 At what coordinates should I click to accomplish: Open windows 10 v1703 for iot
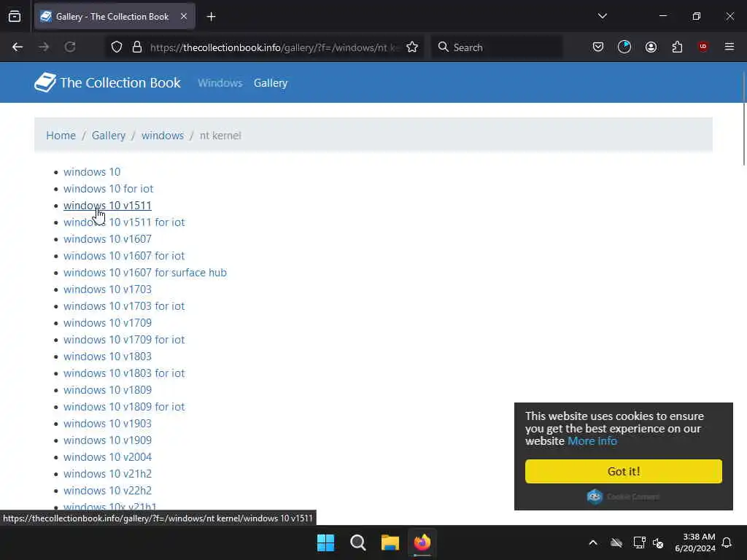pos(124,306)
